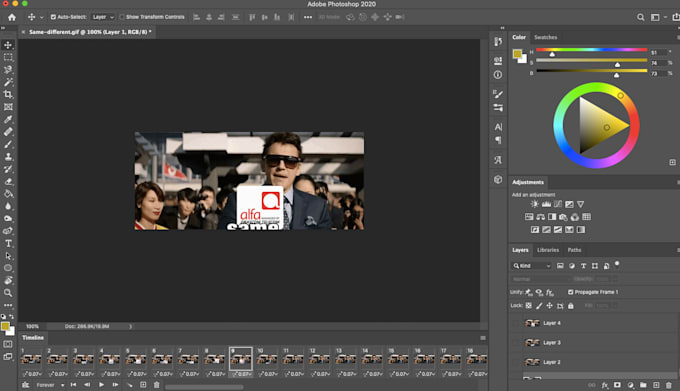Open workspace switcher dropdown
This screenshot has width=680, height=391.
(658, 17)
